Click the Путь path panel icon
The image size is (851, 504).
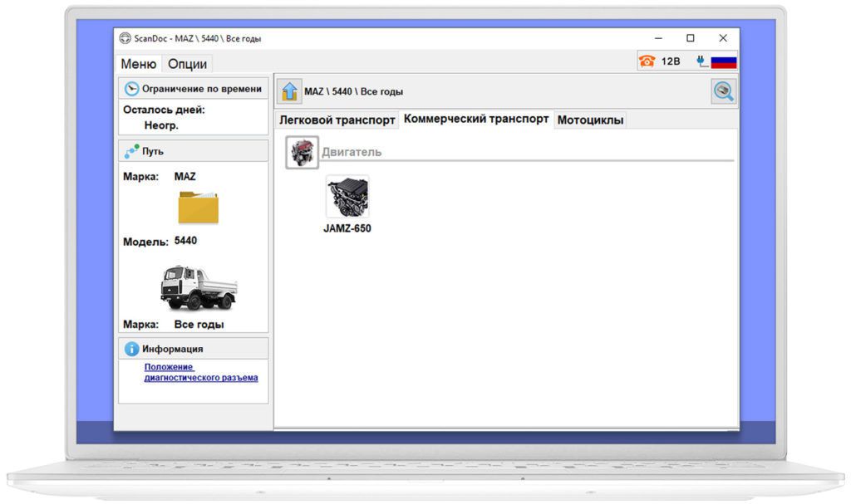pos(131,151)
